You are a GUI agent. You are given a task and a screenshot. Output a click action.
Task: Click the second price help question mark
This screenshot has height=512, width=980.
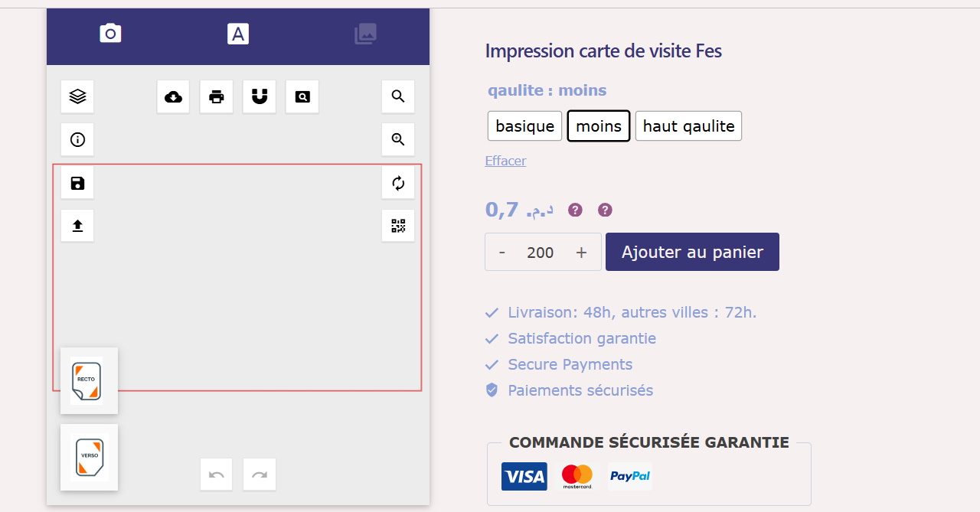click(x=605, y=210)
